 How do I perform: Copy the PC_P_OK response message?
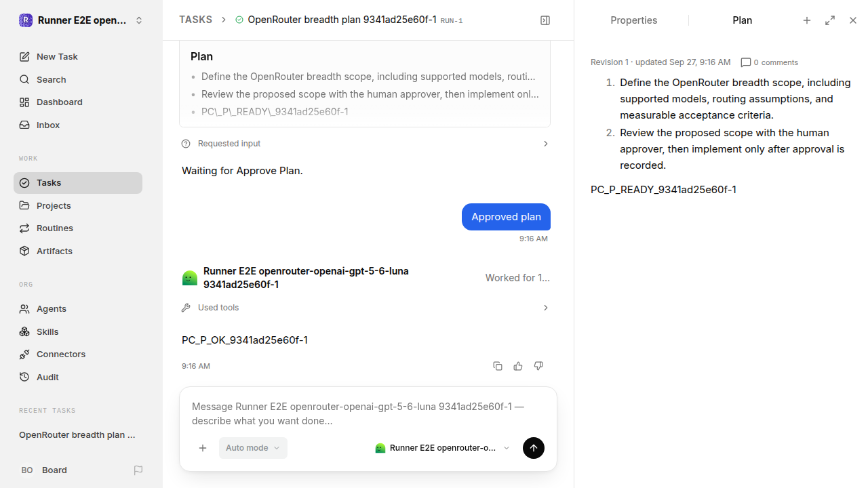coord(498,366)
